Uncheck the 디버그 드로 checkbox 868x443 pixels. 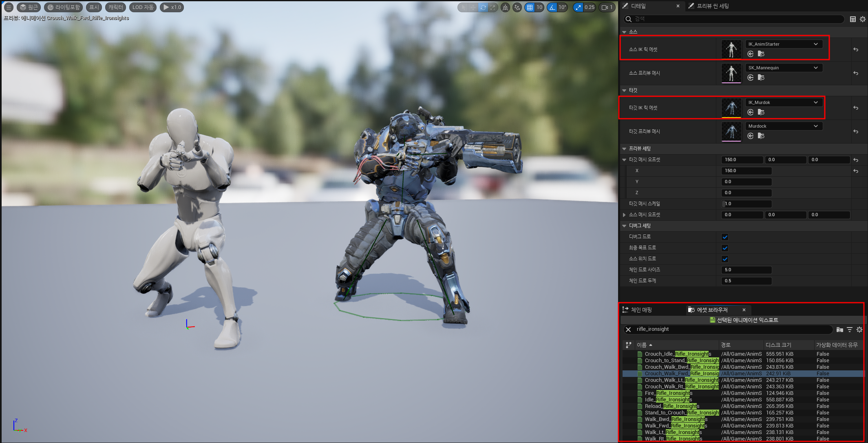point(725,237)
